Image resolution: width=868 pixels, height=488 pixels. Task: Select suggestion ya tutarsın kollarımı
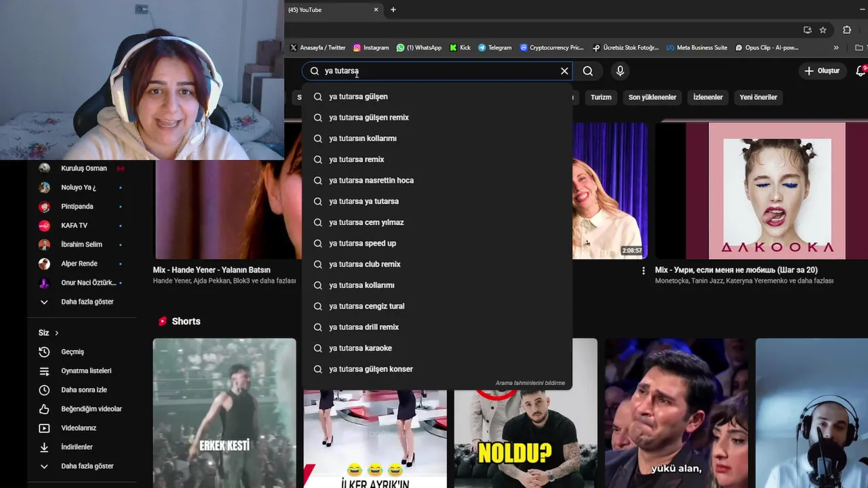pyautogui.click(x=437, y=138)
